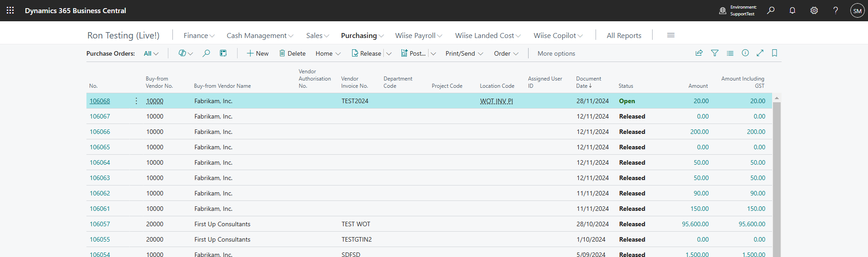
Task: Open purchase order 106062
Action: (100, 193)
